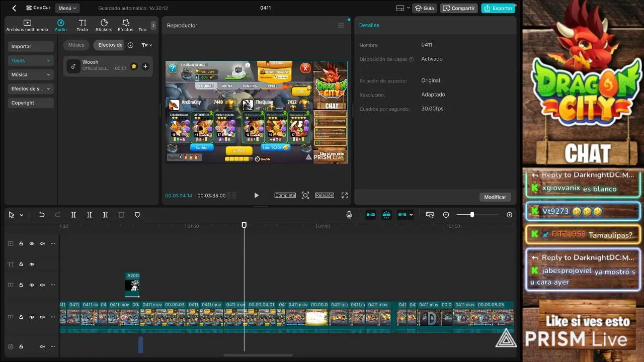Image resolution: width=644 pixels, height=362 pixels.
Task: Select the Woosh sound thumbnail
Action: [x=73, y=66]
